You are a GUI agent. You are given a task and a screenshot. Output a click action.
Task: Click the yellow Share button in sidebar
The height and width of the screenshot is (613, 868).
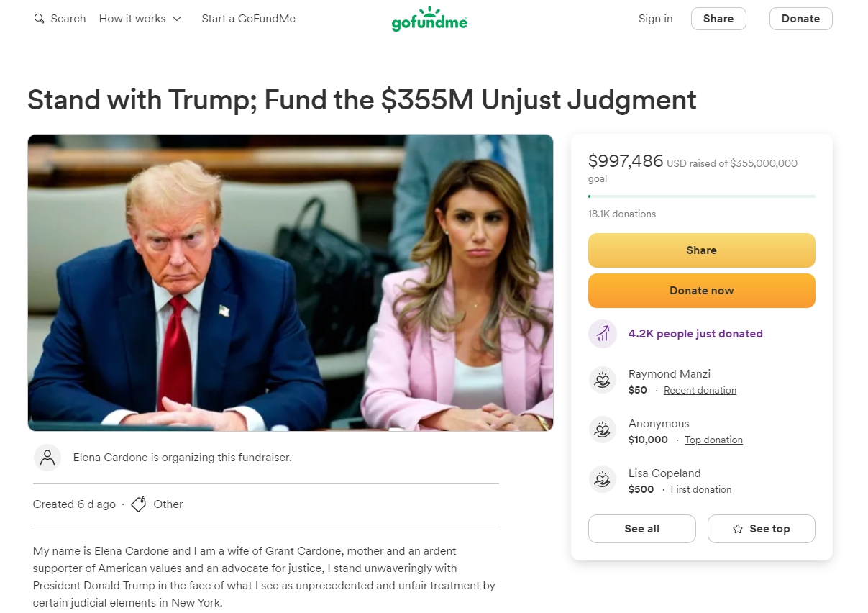point(701,250)
